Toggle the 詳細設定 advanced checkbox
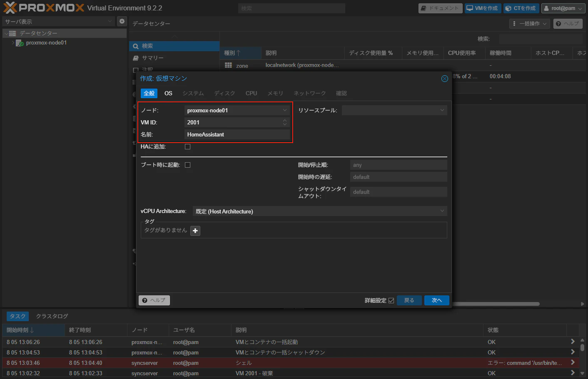This screenshot has height=379, width=588. pos(391,300)
